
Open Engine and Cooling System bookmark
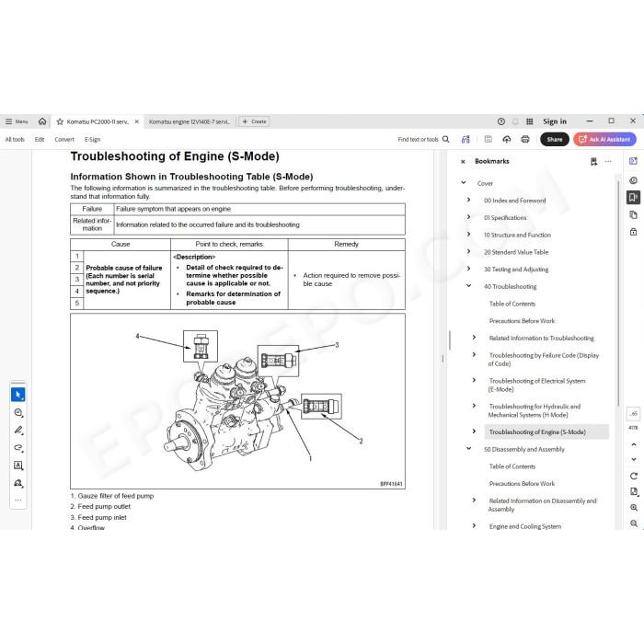(525, 526)
